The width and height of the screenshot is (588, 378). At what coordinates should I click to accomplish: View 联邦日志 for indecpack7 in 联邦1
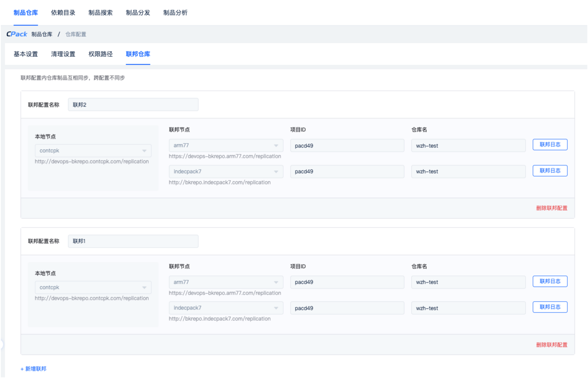click(550, 307)
